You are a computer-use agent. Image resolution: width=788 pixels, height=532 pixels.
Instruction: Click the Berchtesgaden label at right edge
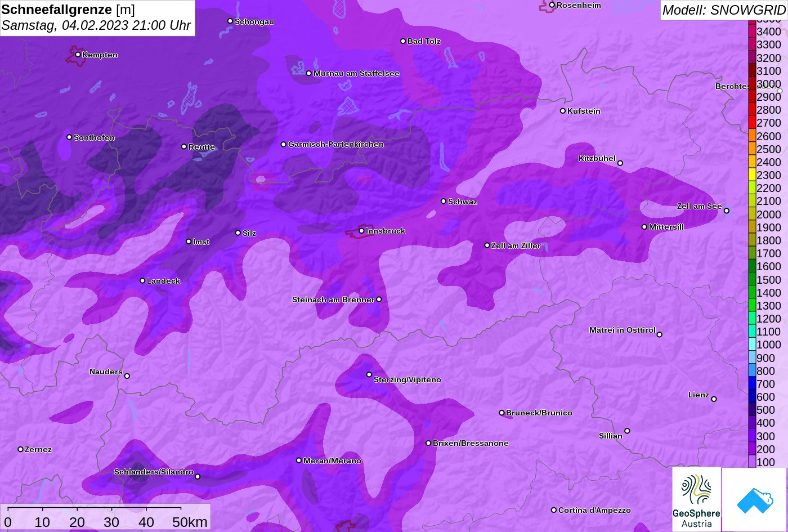(x=747, y=86)
